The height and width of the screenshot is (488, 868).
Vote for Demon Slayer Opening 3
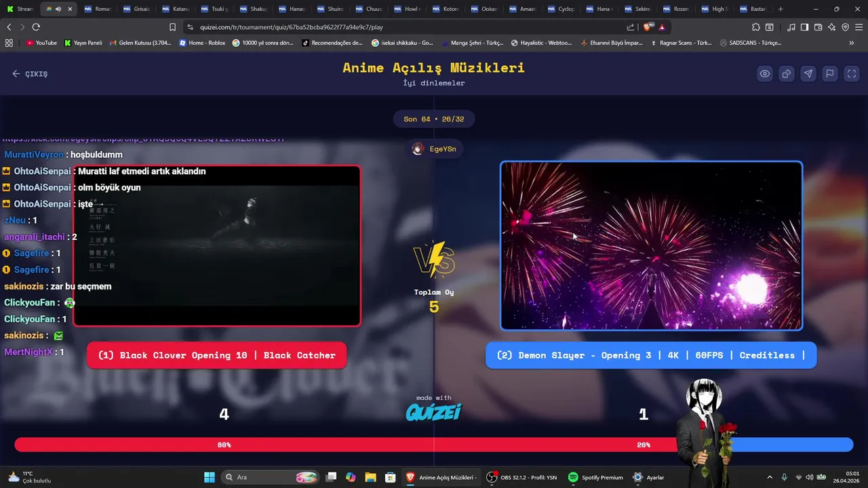pyautogui.click(x=651, y=355)
